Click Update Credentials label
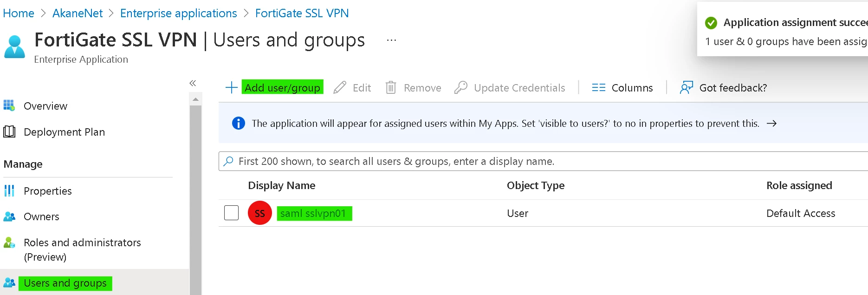The height and width of the screenshot is (295, 868). [x=519, y=88]
